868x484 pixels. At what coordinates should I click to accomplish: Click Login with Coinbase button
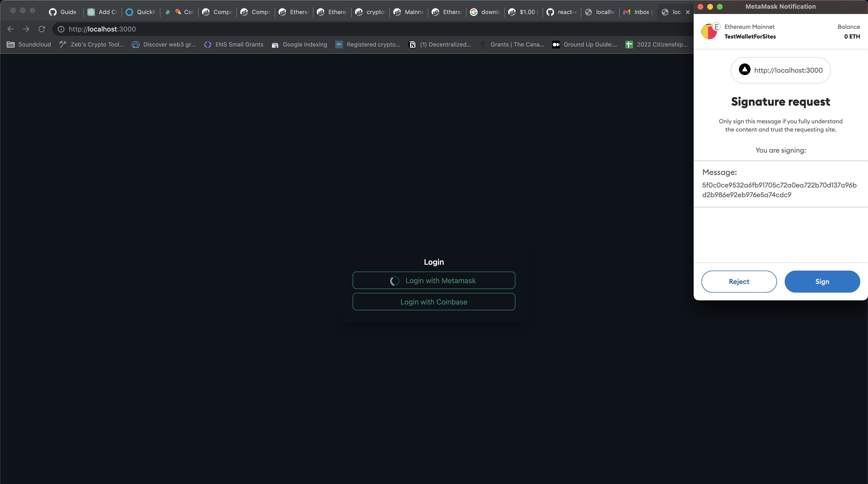click(434, 302)
